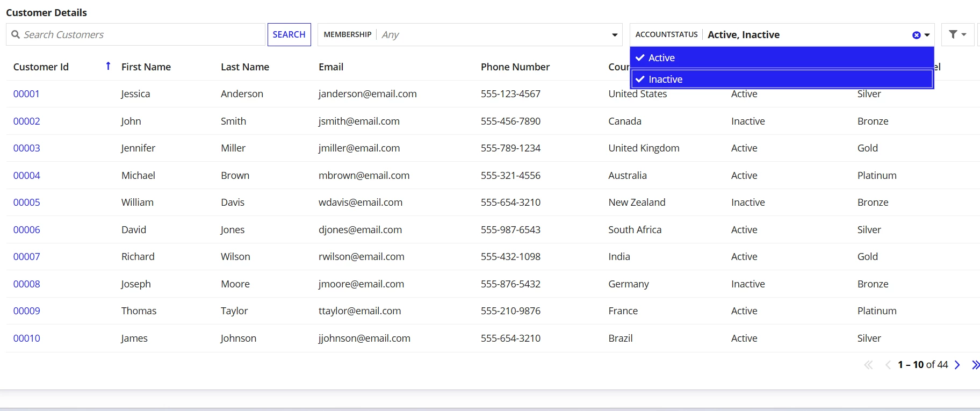Open the filter funnel menu
980x411 pixels.
[957, 34]
